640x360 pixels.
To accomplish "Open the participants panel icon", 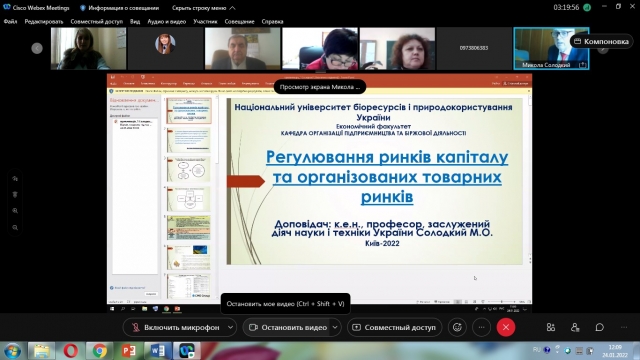I will 575,327.
